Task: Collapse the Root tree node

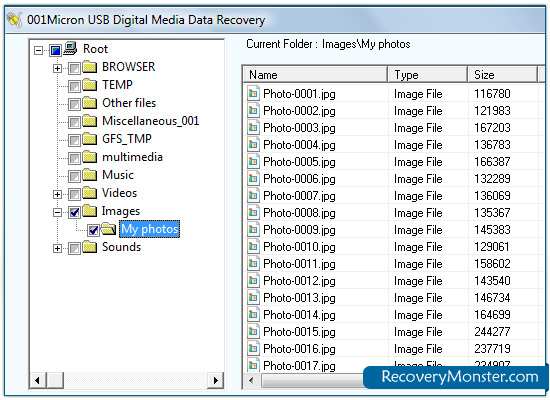Action: tap(39, 51)
